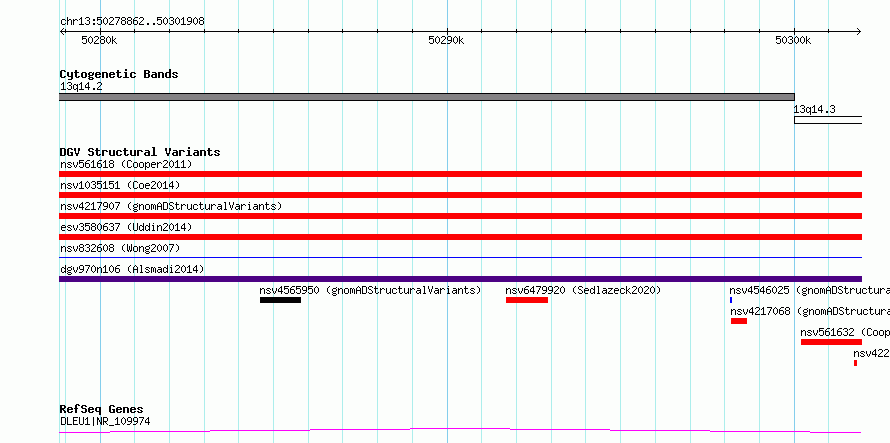The width and height of the screenshot is (890, 443).
Task: Click the chr13:50278862..50301908 coordinate label
Action: 132,21
